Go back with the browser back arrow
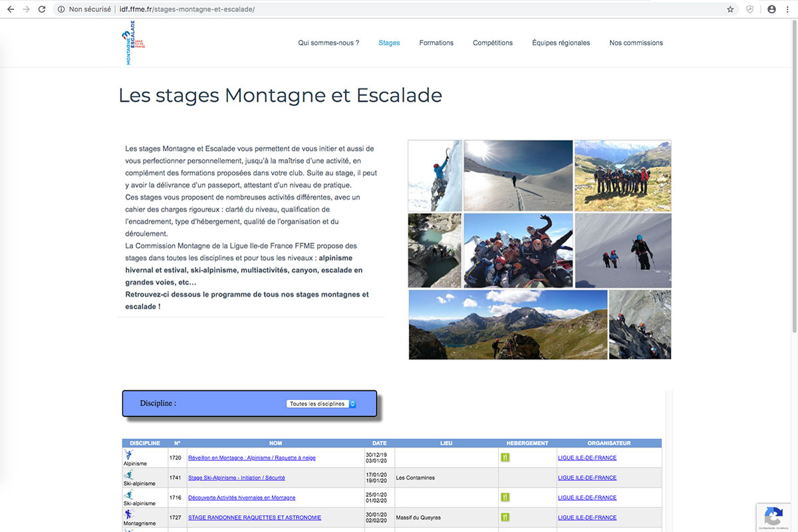This screenshot has width=798, height=532. coord(10,9)
